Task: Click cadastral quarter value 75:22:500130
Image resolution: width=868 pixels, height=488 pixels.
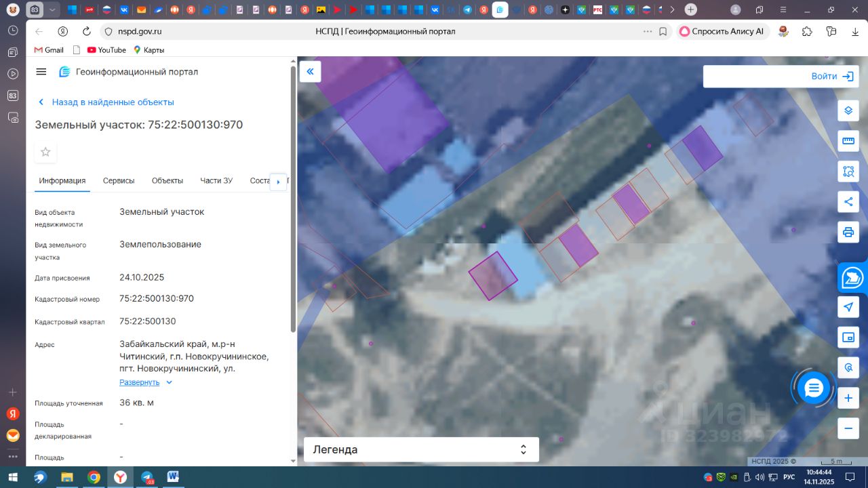Action: tap(148, 321)
